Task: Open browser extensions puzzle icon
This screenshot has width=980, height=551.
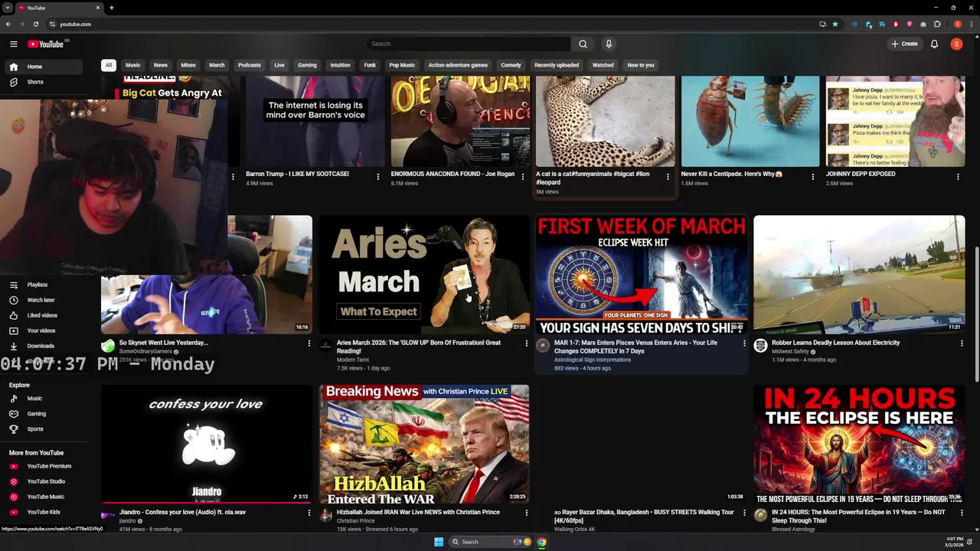Action: 937,24
